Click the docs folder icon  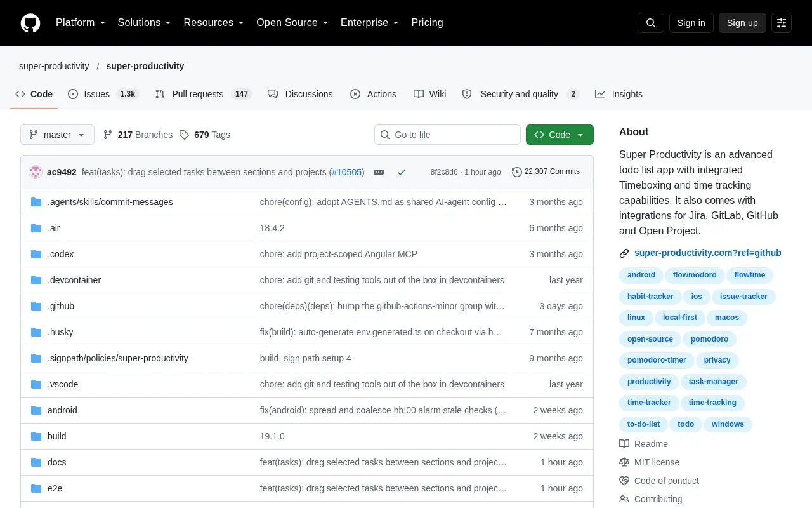(36, 462)
